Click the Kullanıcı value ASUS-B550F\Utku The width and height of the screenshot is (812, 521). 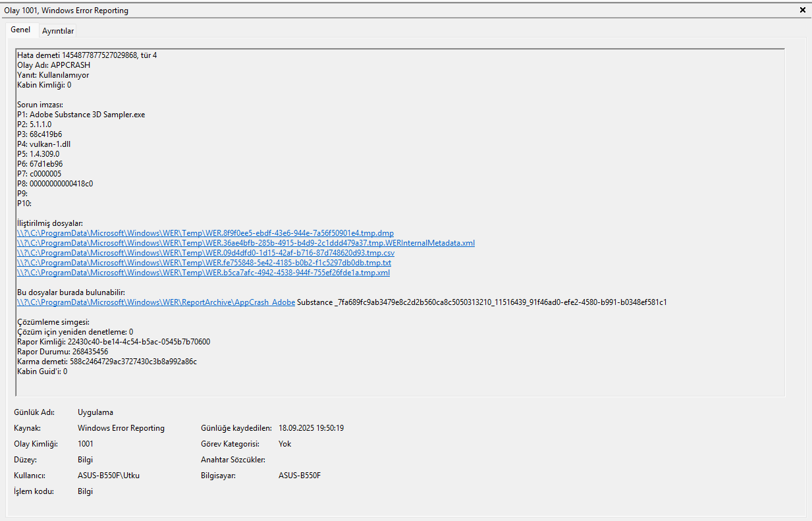109,476
